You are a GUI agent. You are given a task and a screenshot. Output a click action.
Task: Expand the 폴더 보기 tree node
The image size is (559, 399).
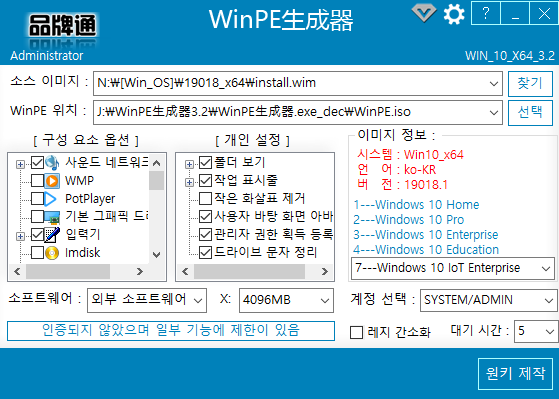[189, 164]
